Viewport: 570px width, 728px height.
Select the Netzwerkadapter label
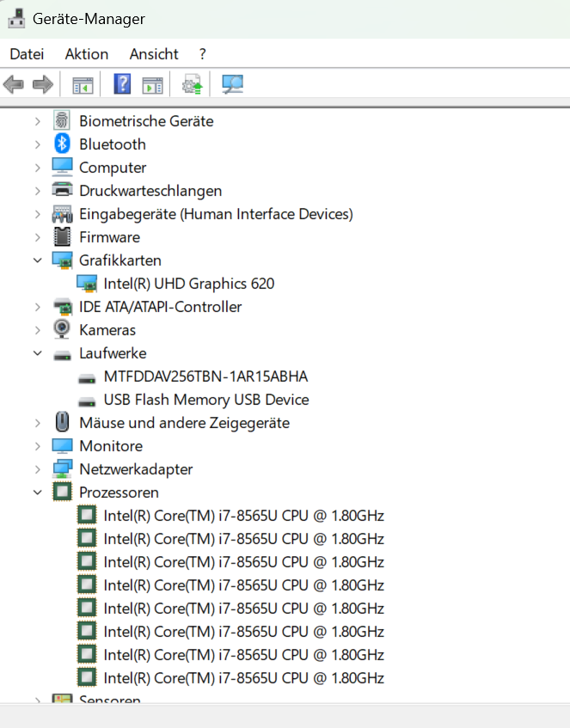pyautogui.click(x=136, y=469)
